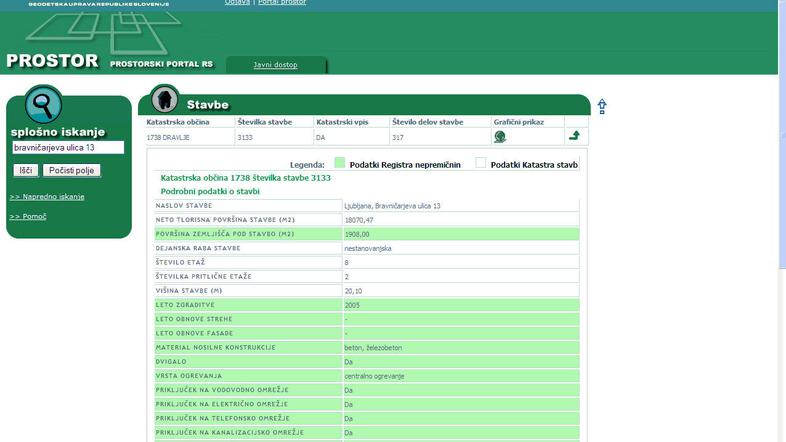Viewport: 786px width, 442px height.
Task: Click the green Registra nepremičnin legend swatch
Action: [339, 163]
